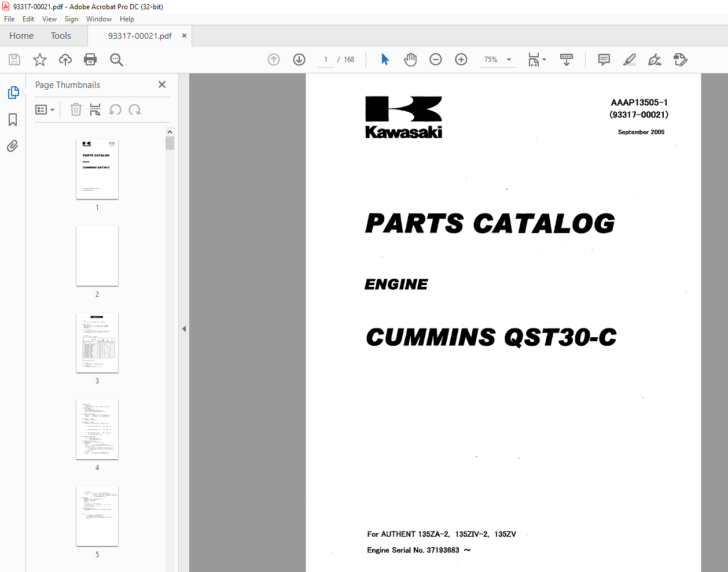Click the insert pages thumbnail icon

(x=95, y=109)
